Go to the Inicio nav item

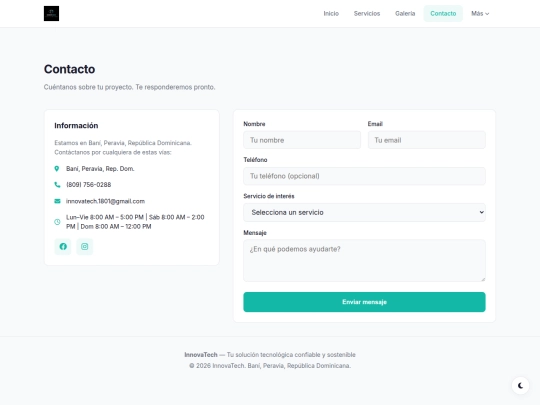pos(331,13)
